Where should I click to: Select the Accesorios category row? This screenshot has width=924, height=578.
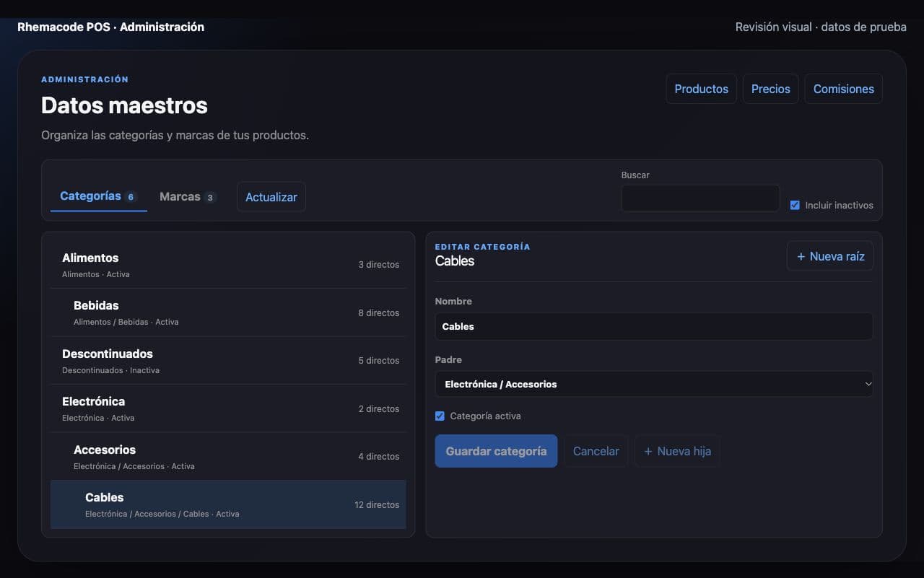(228, 457)
